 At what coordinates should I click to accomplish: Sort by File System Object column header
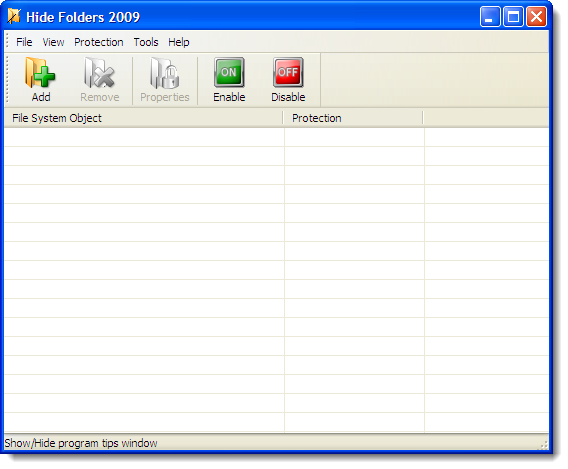(x=143, y=118)
